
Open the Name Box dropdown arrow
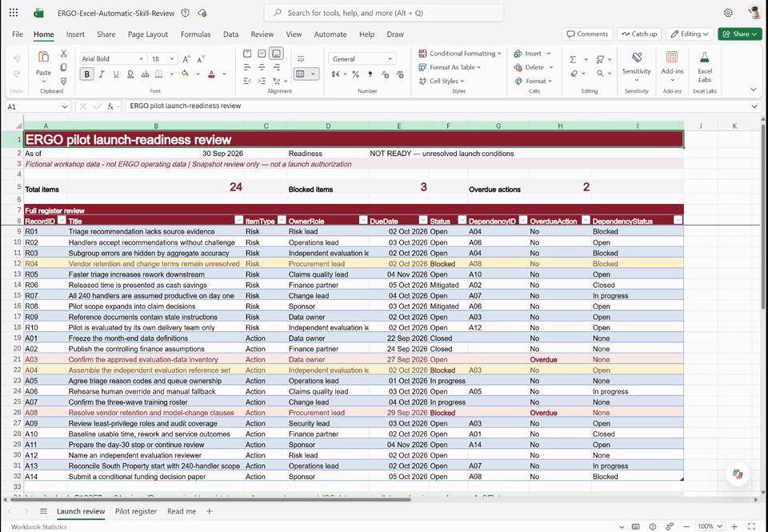click(65, 106)
